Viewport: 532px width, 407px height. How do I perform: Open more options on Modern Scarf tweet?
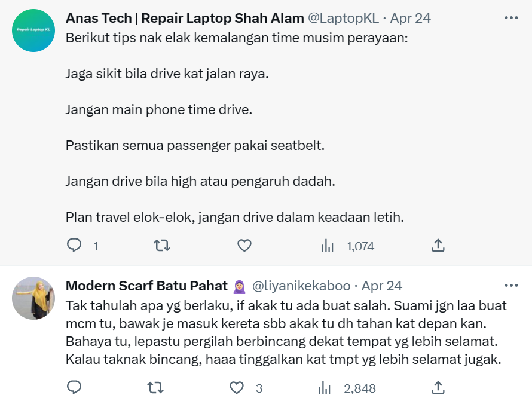pos(511,285)
